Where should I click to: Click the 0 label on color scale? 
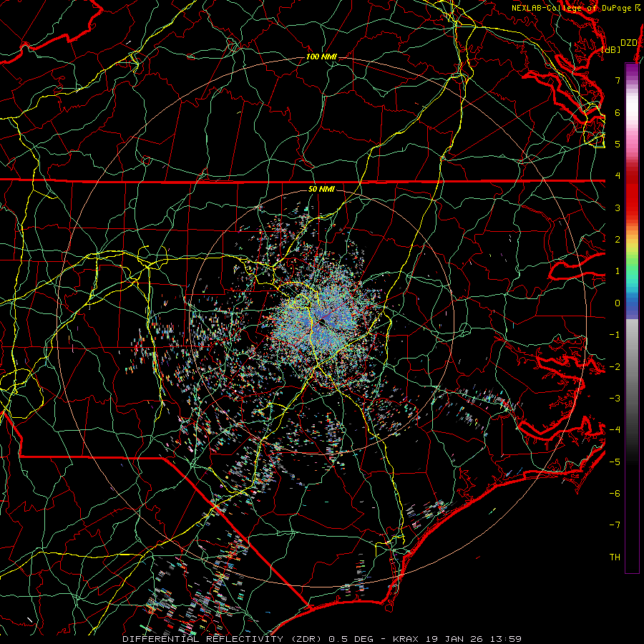[618, 303]
